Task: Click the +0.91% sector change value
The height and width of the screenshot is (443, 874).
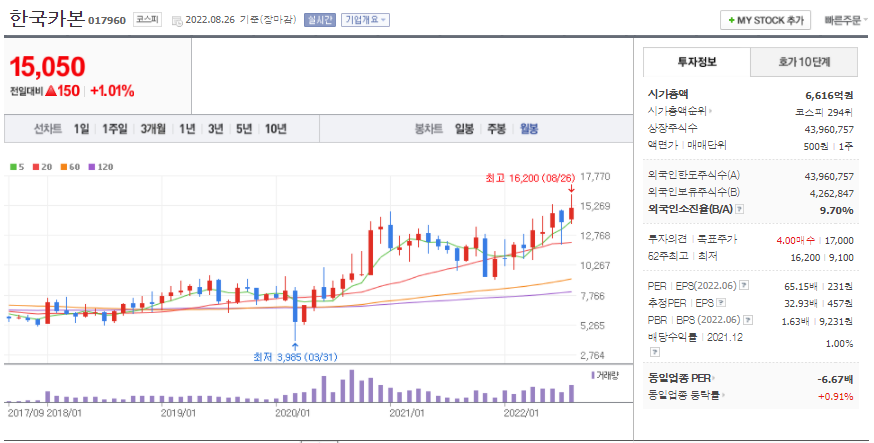Action: (836, 397)
